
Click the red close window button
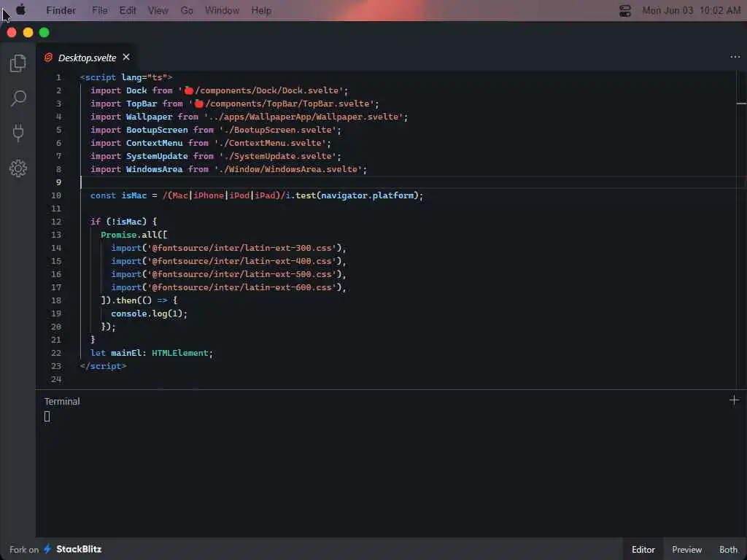coord(12,32)
